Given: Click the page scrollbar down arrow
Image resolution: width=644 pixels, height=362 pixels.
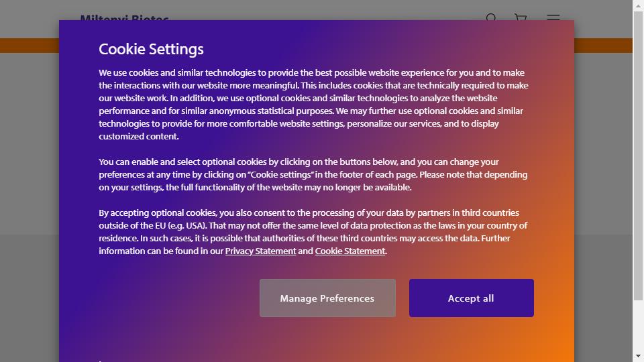Looking at the screenshot, I should click(638, 356).
